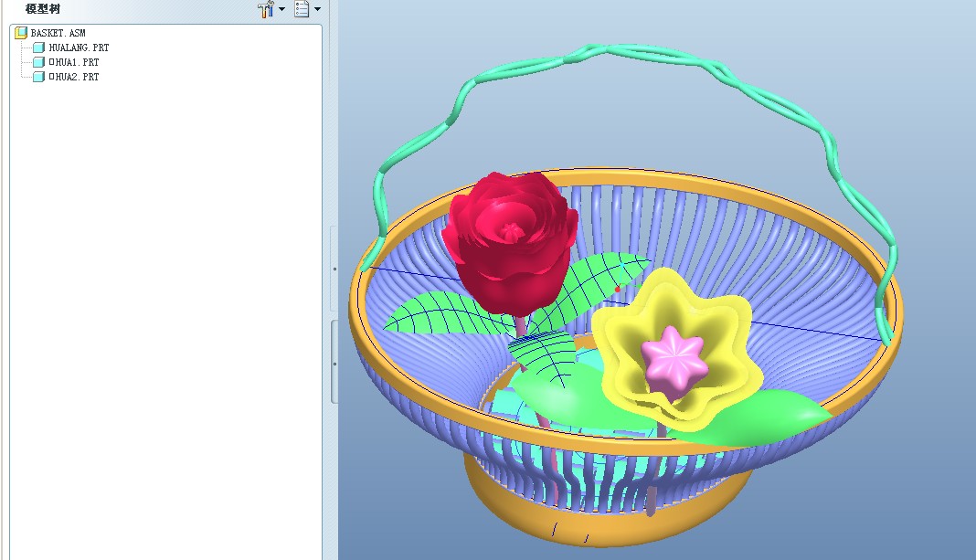Select the HUALANG.PRT part icon
The image size is (976, 560).
[38, 48]
